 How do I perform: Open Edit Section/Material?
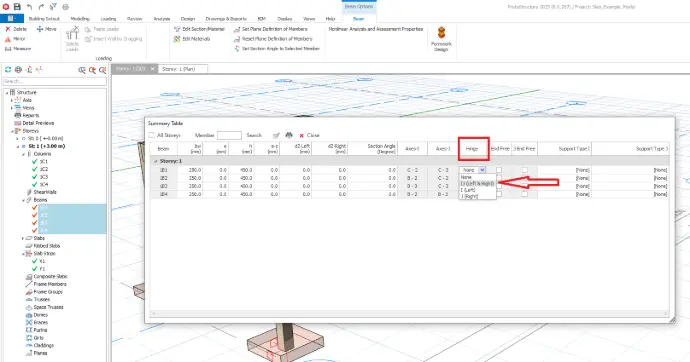[x=199, y=29]
